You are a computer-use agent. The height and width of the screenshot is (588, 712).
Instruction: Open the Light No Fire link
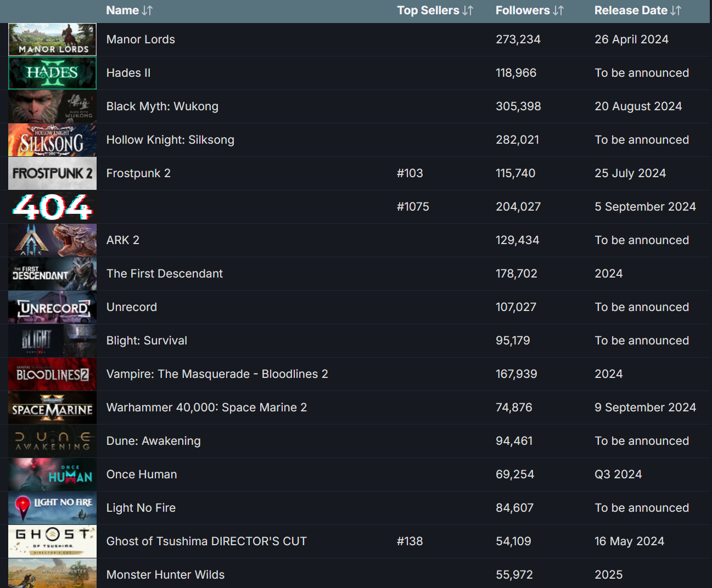(x=141, y=508)
